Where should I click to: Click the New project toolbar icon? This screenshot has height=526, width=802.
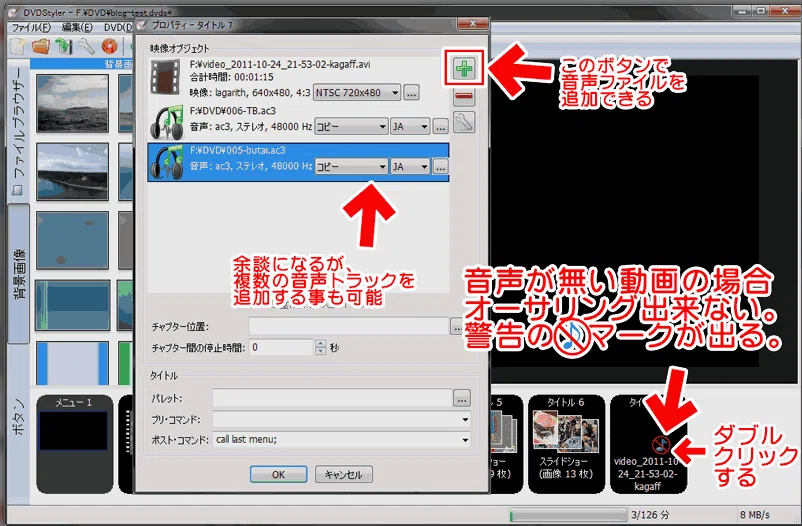(x=17, y=47)
